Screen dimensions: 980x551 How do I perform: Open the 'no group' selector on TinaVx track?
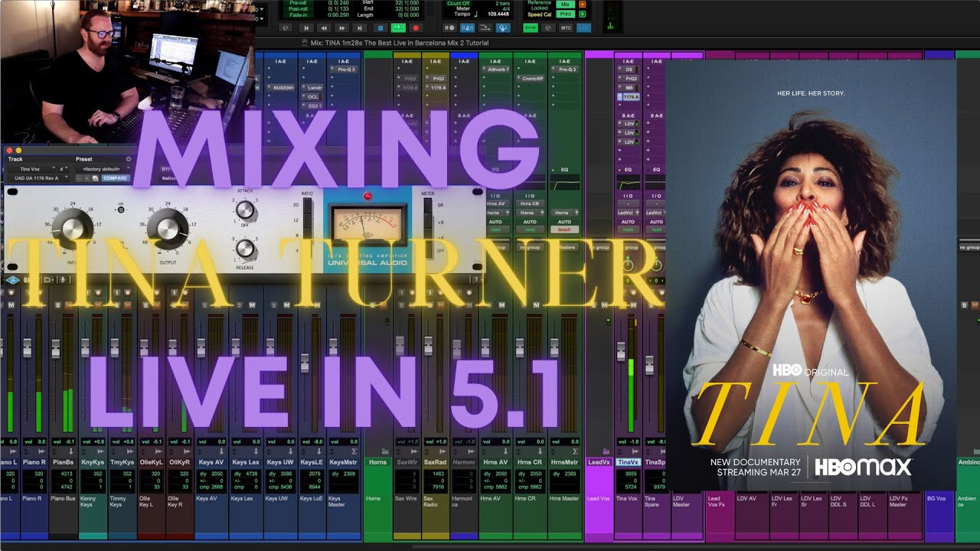click(628, 247)
